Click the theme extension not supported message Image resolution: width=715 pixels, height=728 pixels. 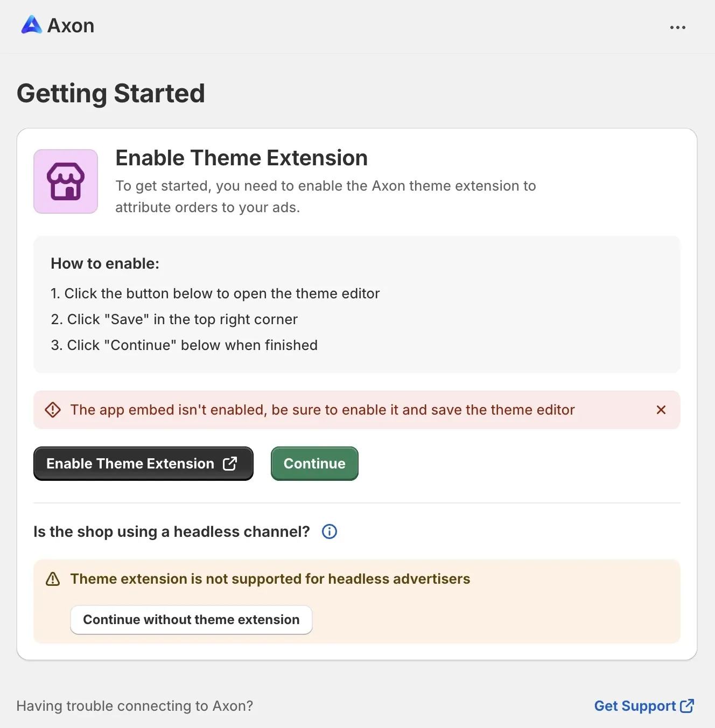[269, 579]
